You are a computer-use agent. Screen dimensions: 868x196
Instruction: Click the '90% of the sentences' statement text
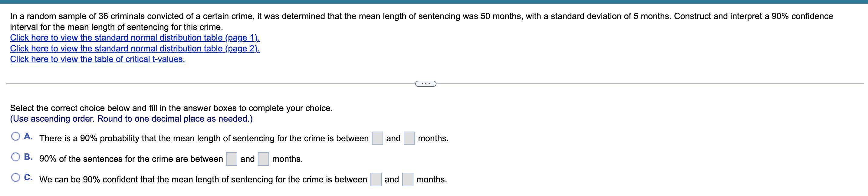(x=131, y=159)
